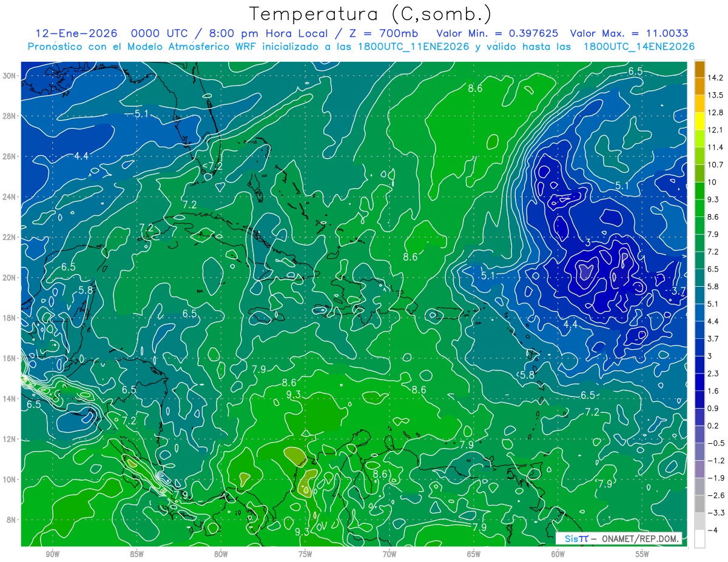Click the latitude label "16N"
The height and width of the screenshot is (562, 728).
tap(10, 358)
